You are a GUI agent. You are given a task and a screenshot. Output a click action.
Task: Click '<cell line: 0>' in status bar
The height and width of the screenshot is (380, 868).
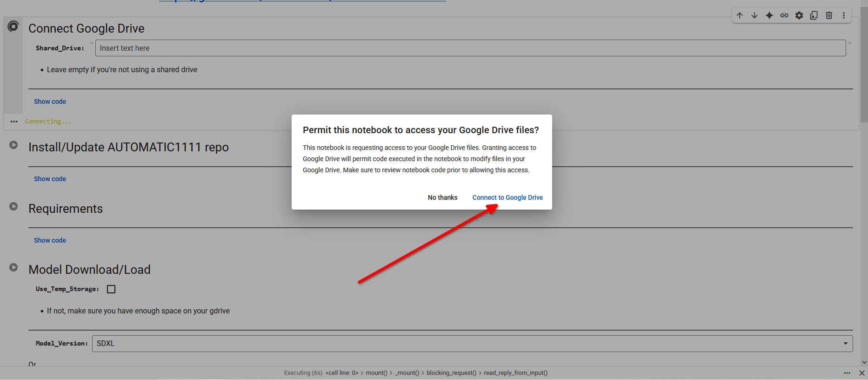[x=342, y=373]
